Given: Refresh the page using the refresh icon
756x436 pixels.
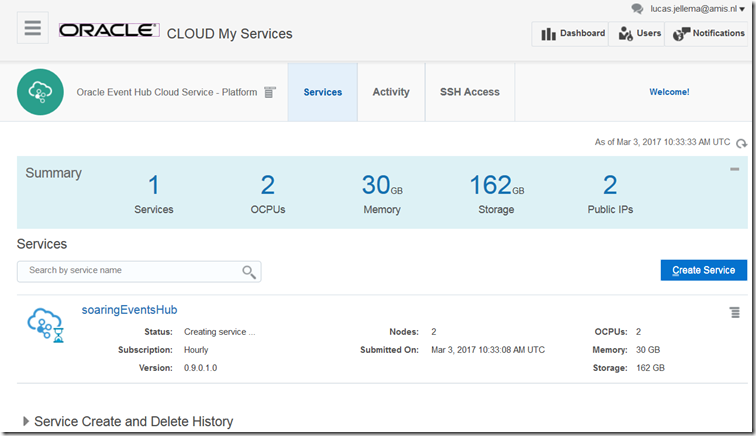Looking at the screenshot, I should [x=741, y=144].
